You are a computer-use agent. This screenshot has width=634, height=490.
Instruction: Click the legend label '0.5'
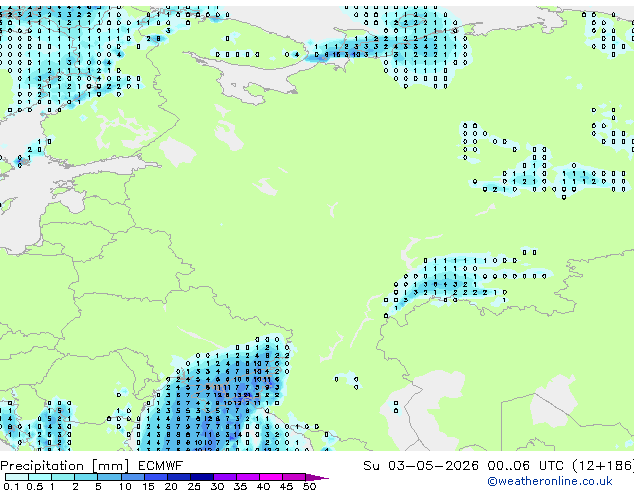[34, 486]
